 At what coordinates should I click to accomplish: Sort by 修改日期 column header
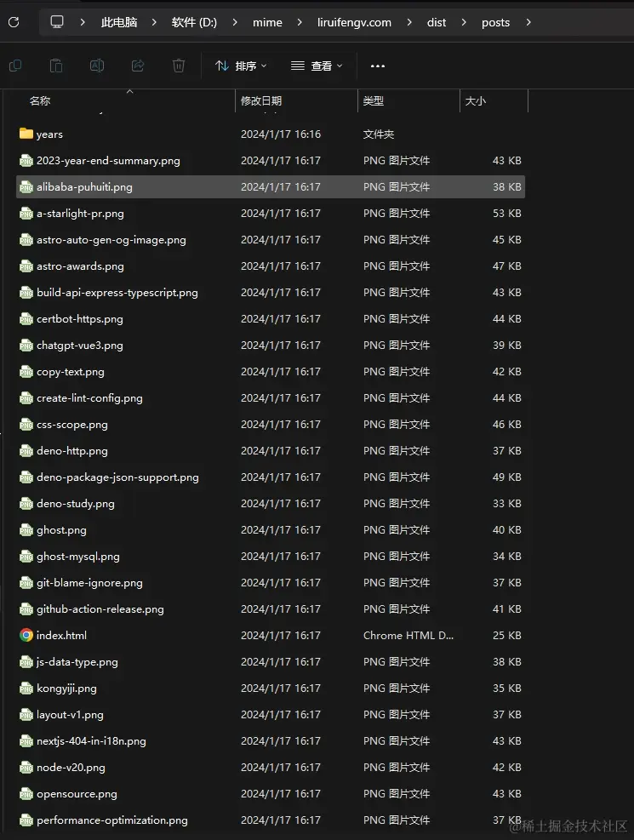pos(261,100)
